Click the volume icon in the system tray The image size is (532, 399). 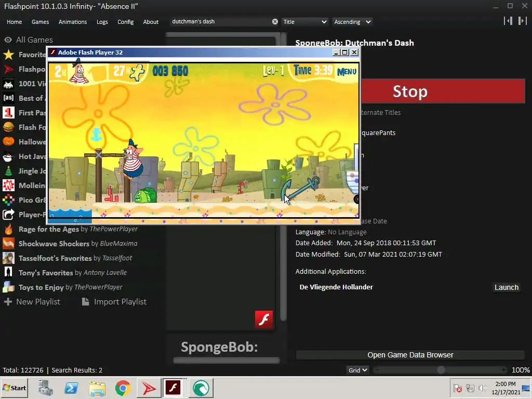[483, 388]
